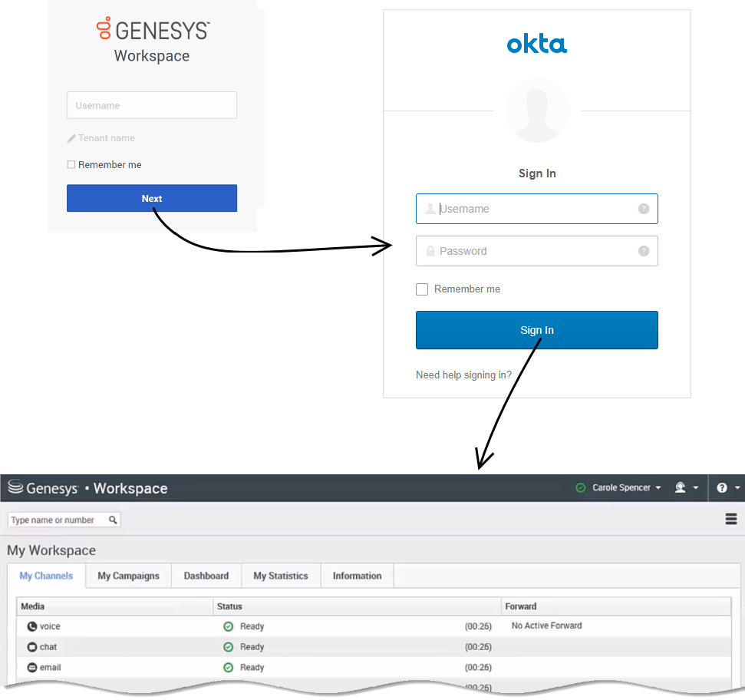The width and height of the screenshot is (745, 700).
Task: Open the My Statistics tab
Action: pyautogui.click(x=281, y=576)
